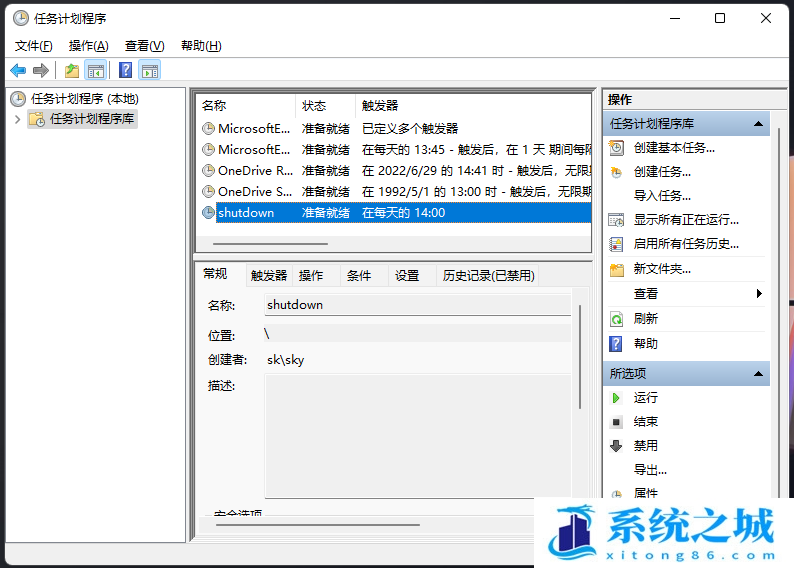Select the OneDrive R... task row
Image resolution: width=794 pixels, height=568 pixels.
[394, 171]
